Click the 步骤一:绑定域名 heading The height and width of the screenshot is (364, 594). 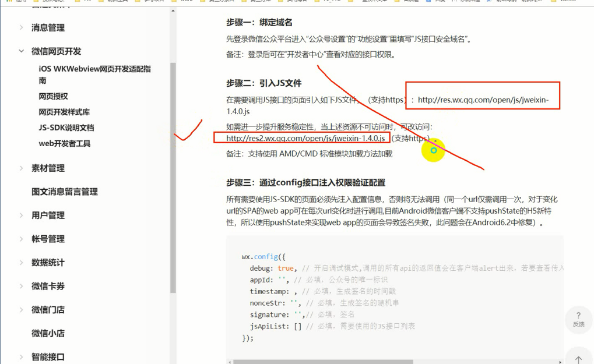coord(259,22)
